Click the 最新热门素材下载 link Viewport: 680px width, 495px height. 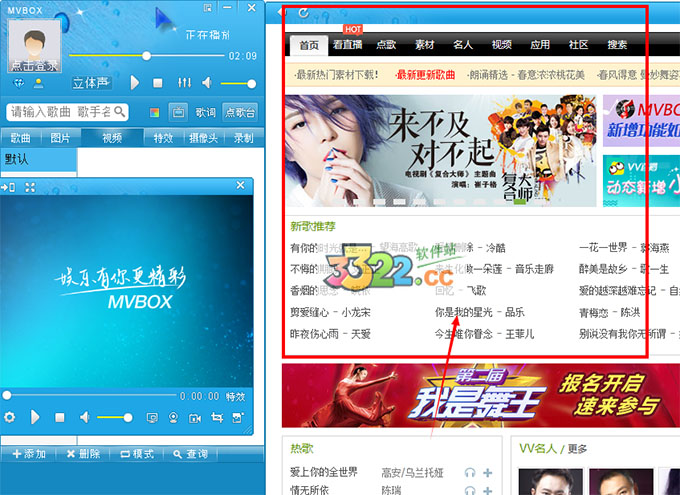[x=336, y=75]
